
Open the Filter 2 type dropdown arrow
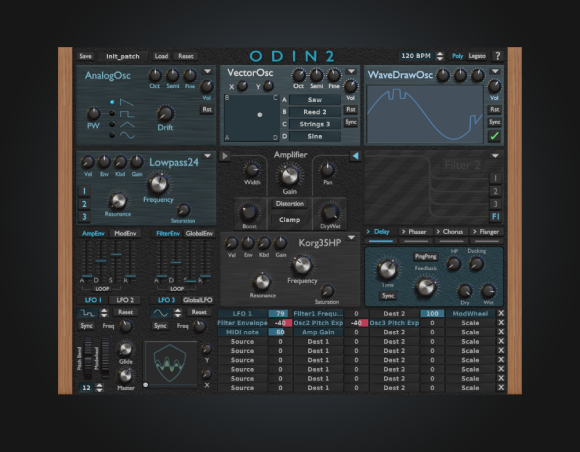(495, 156)
